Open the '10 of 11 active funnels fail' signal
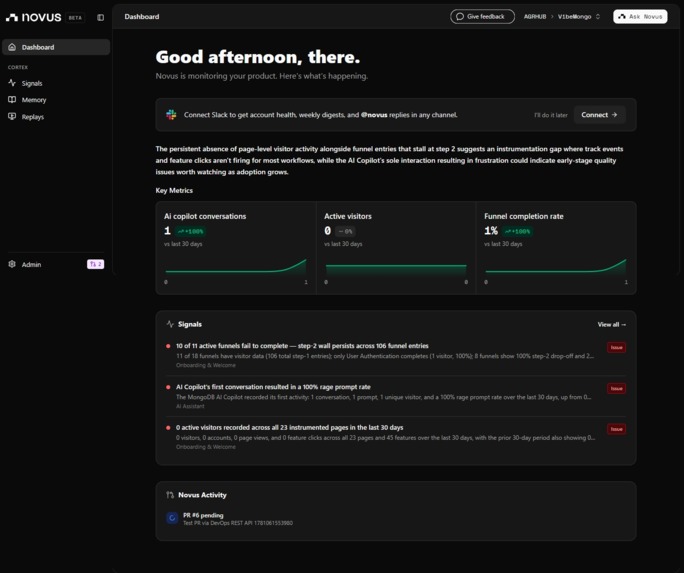The width and height of the screenshot is (684, 573). pyautogui.click(x=396, y=355)
